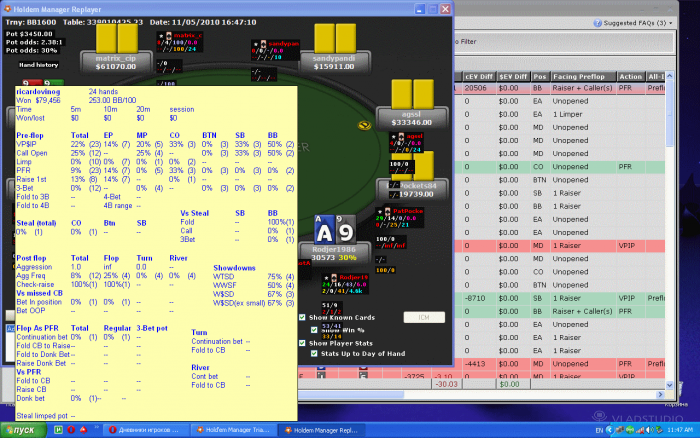Click the Ace hole card of Rodjer1986
This screenshot has height=438, width=700.
tap(325, 229)
